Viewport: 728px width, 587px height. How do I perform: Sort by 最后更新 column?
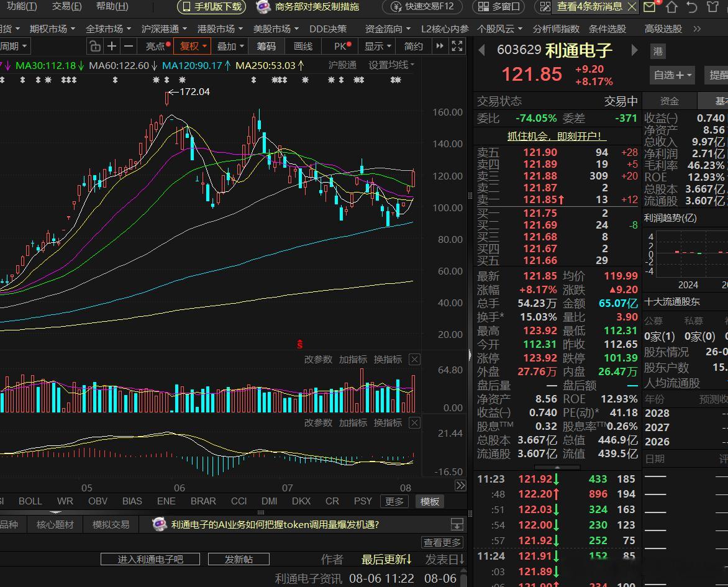click(386, 560)
